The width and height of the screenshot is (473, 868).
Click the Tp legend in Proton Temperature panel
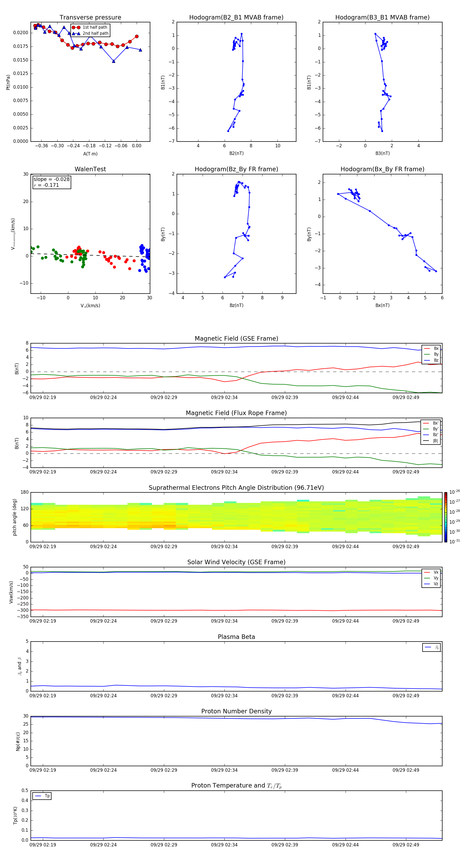tap(42, 796)
